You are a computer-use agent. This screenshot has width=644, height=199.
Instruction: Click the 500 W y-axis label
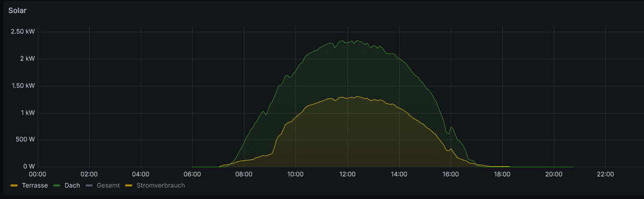24,140
